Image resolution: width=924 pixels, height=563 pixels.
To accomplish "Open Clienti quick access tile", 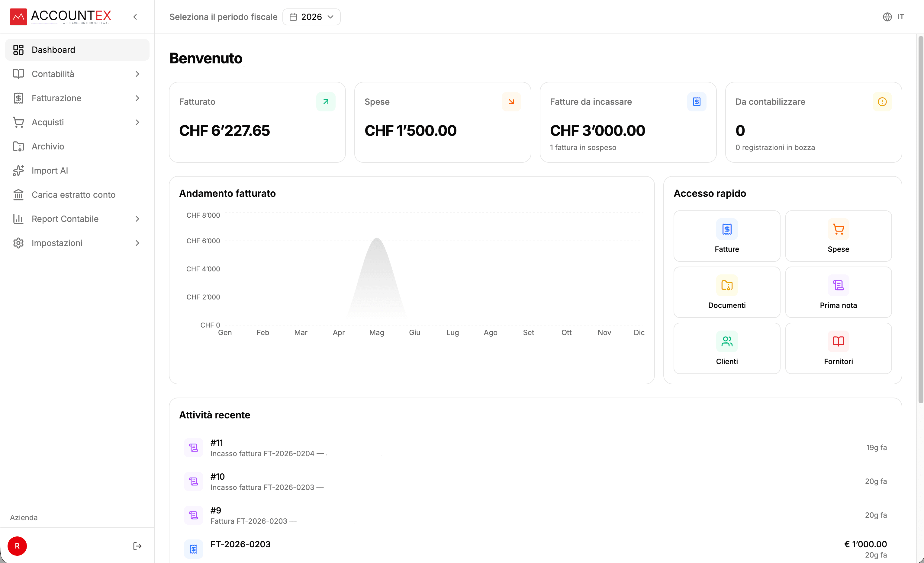I will click(x=727, y=348).
